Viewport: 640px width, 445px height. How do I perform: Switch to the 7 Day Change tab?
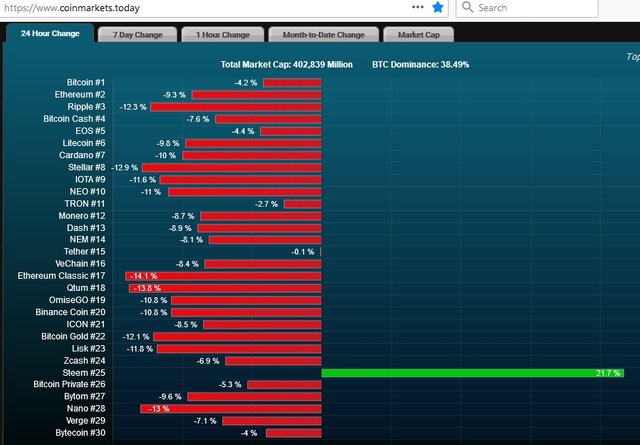point(138,35)
